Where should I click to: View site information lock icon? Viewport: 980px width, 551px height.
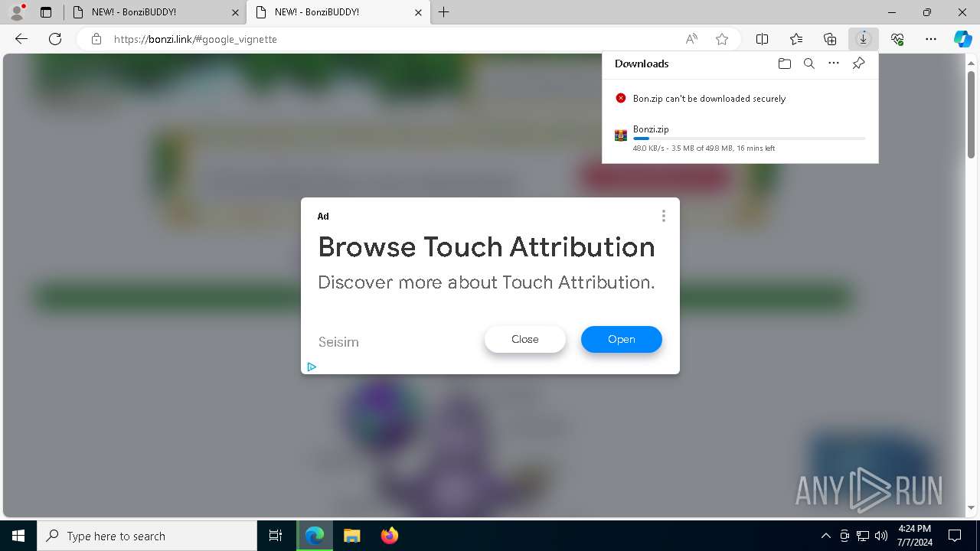(x=96, y=39)
